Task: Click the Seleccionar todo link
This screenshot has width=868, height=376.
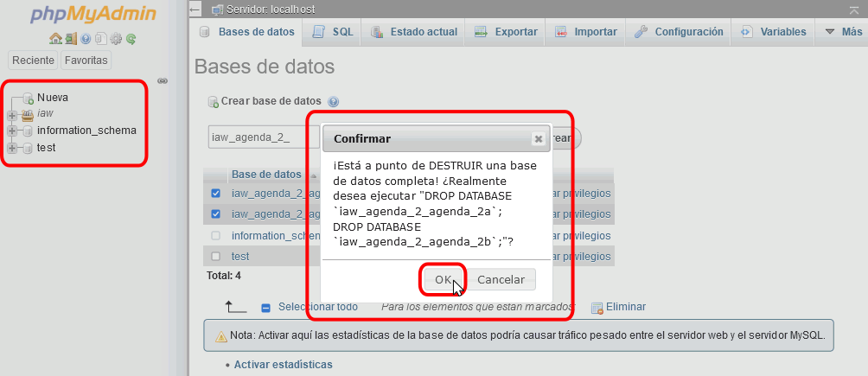Action: 318,307
